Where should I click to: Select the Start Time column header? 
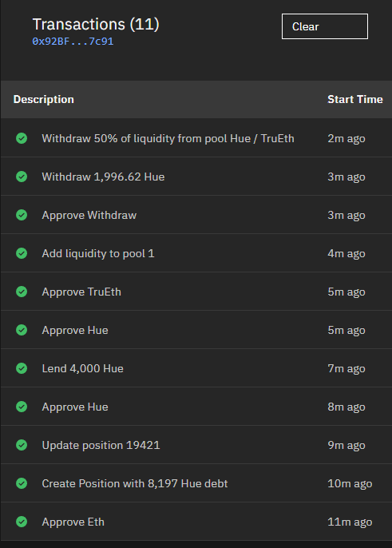(x=355, y=99)
